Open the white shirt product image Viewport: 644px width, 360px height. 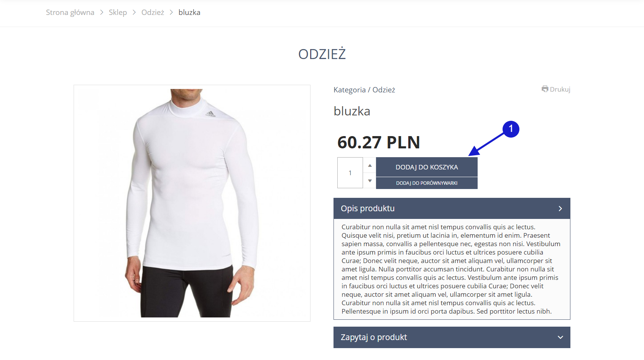(x=192, y=203)
